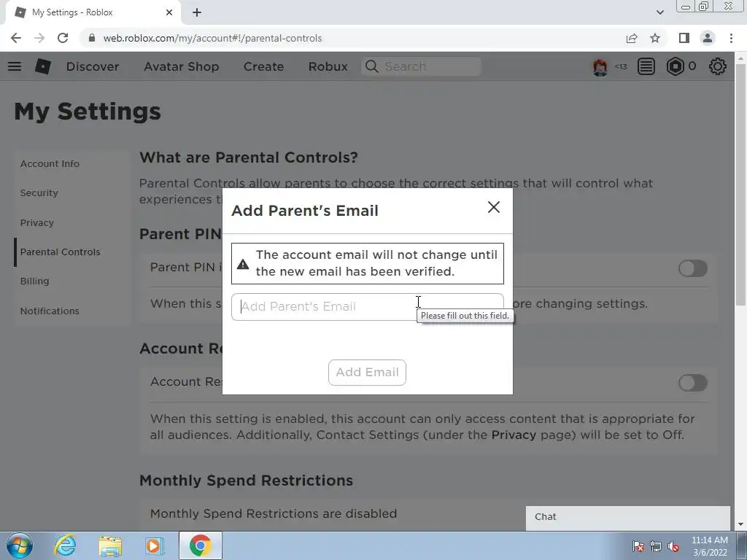
Task: Open the hamburger navigation menu
Action: tap(15, 66)
